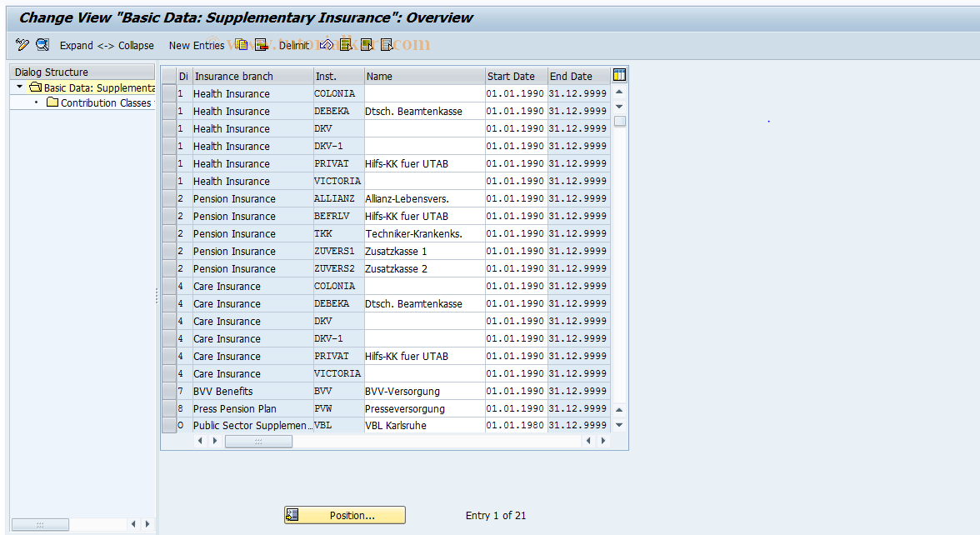Click Name cell 'Allianz-Lebensvers.'
This screenshot has width=980, height=535.
pos(424,198)
